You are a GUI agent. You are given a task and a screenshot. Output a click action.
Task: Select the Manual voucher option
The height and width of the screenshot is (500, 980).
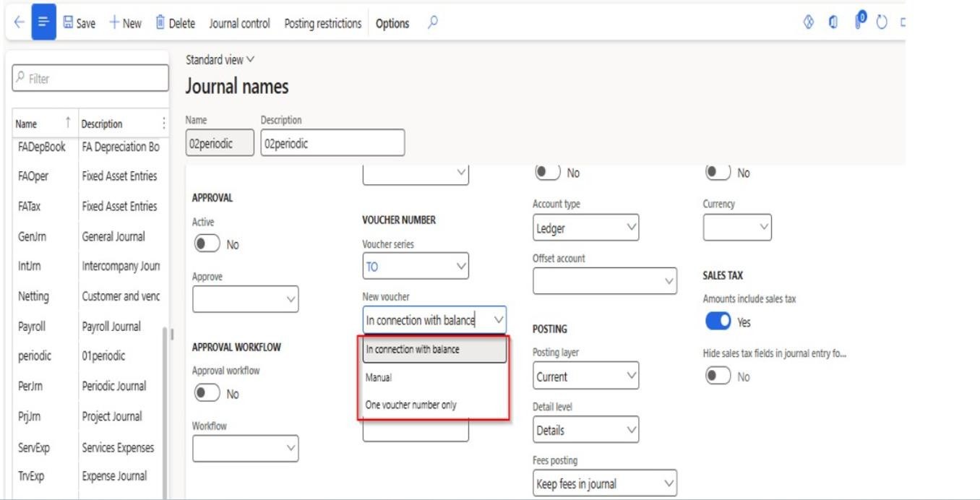point(379,377)
